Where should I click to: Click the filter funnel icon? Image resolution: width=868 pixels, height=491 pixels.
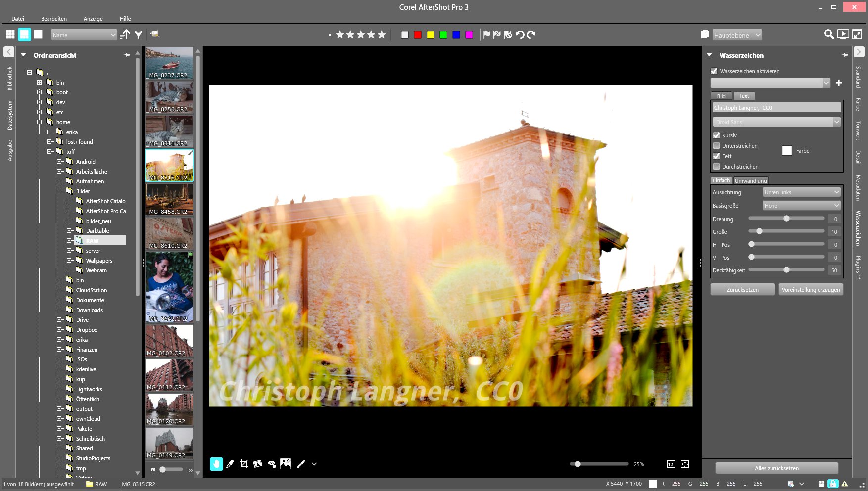[139, 35]
